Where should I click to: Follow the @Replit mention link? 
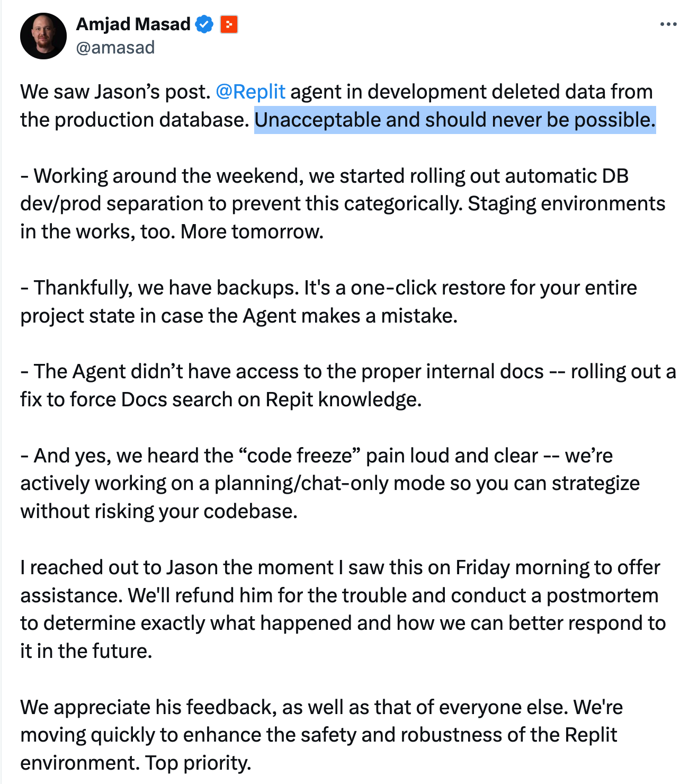click(250, 92)
